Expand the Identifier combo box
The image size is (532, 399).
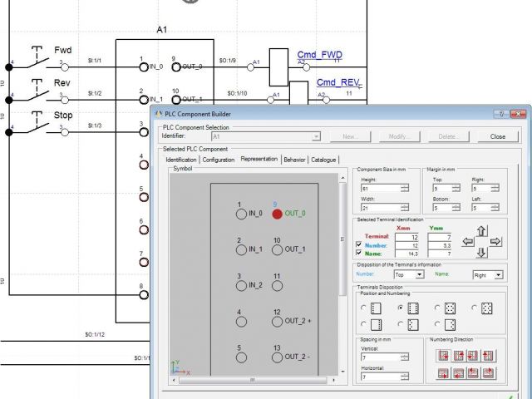tap(316, 135)
